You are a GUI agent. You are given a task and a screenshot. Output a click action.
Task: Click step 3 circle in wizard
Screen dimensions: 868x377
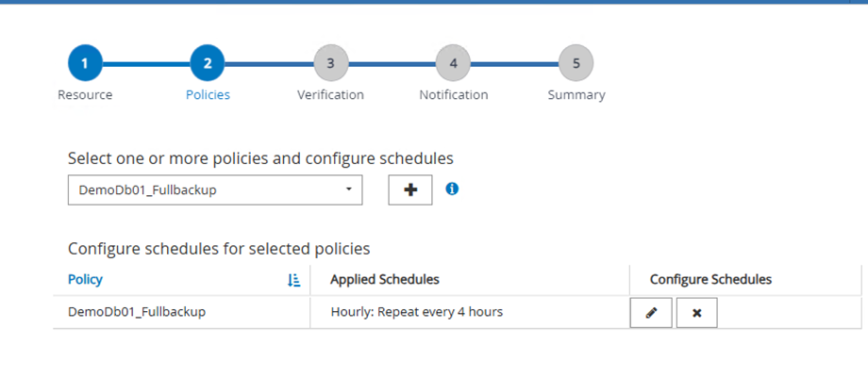point(330,63)
